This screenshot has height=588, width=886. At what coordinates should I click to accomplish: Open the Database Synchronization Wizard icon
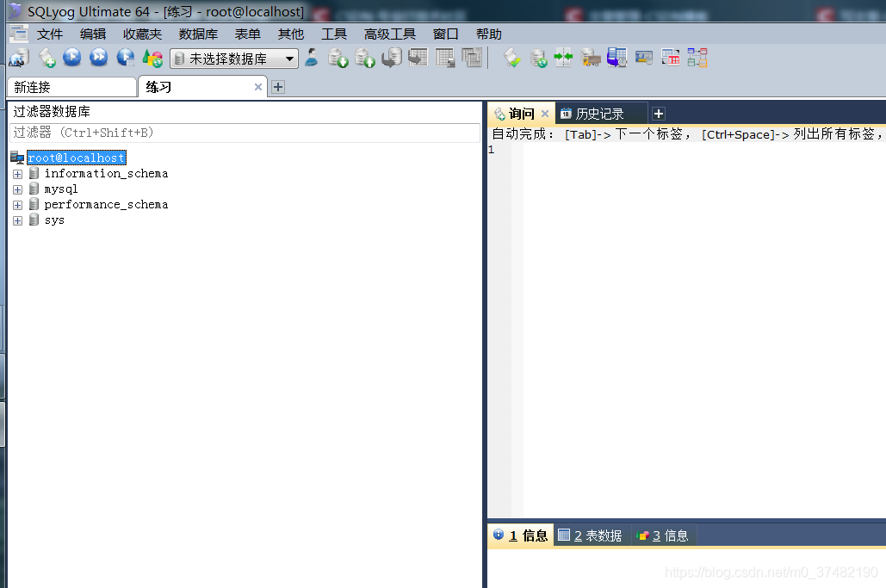(x=538, y=58)
